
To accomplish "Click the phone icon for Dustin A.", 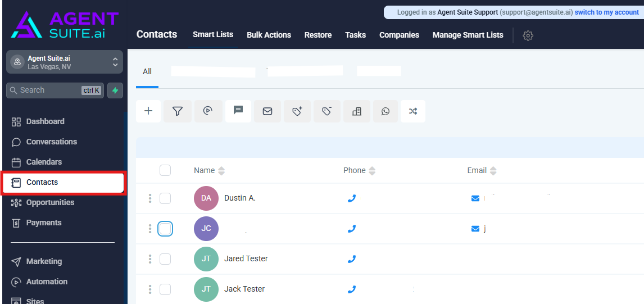I will pyautogui.click(x=352, y=198).
